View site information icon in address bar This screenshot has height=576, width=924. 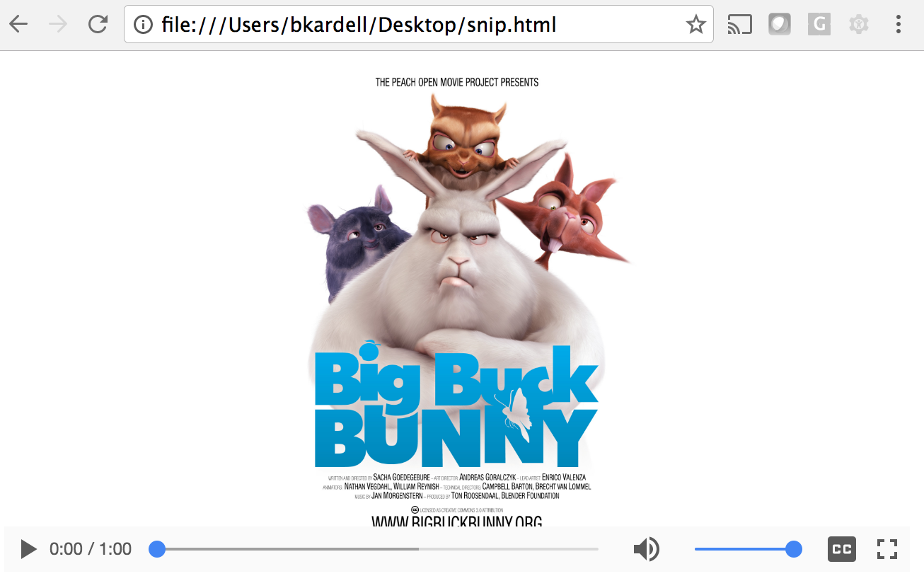tap(143, 25)
